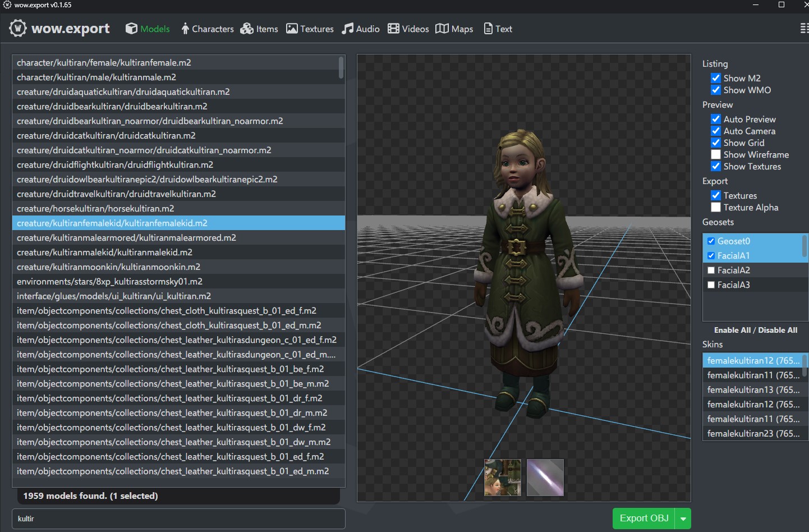809x532 pixels.
Task: Click the Text document icon
Action: pos(488,29)
